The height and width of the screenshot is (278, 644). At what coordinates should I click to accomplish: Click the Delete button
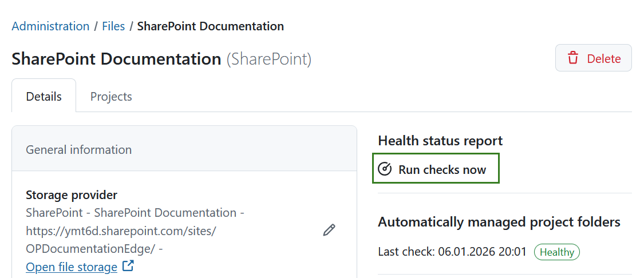pos(594,58)
